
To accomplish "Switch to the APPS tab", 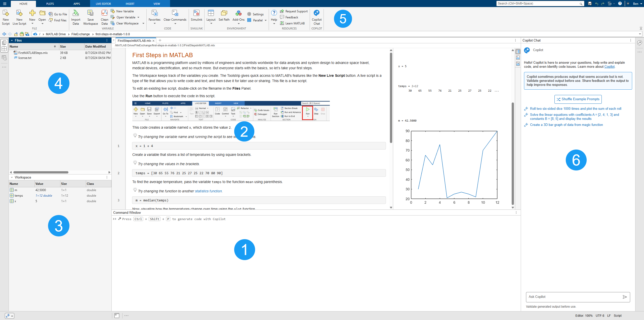I will pos(77,4).
